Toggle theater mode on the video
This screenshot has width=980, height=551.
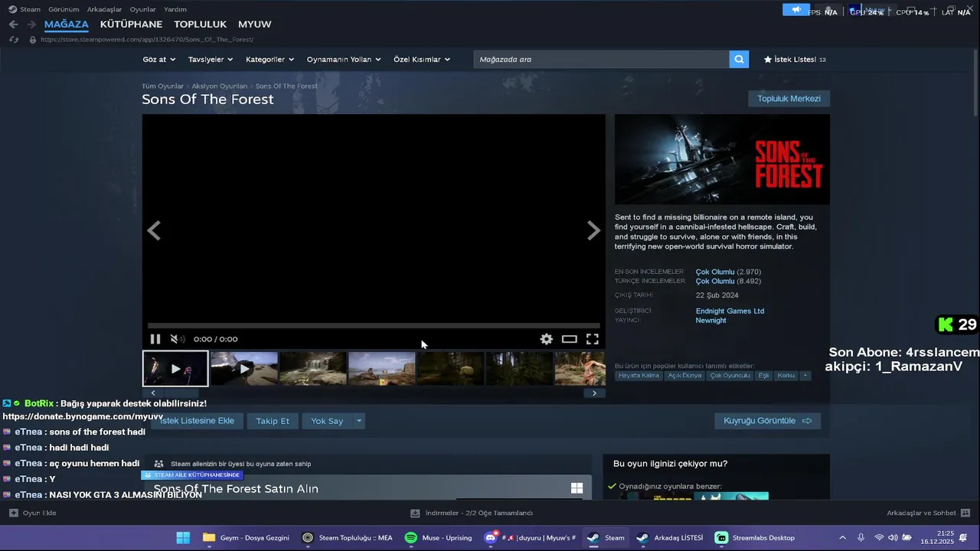[x=569, y=339]
